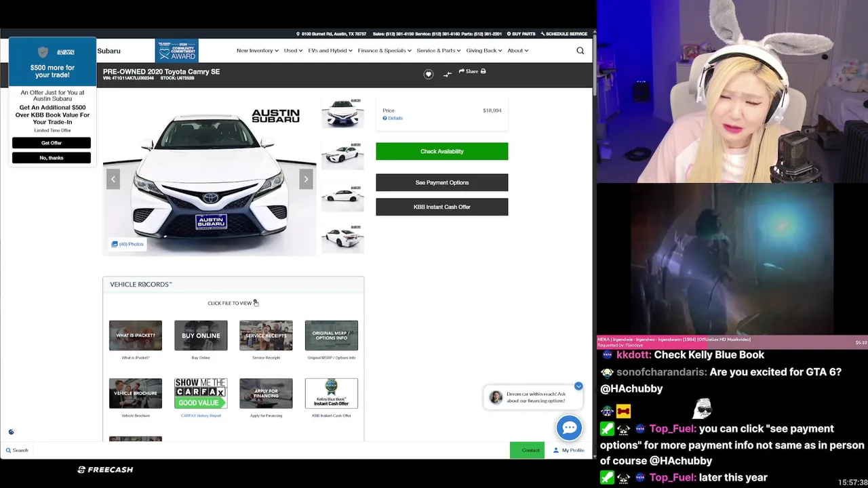Expand the New Inventory menu
Viewport: 868px width, 488px height.
coord(258,50)
